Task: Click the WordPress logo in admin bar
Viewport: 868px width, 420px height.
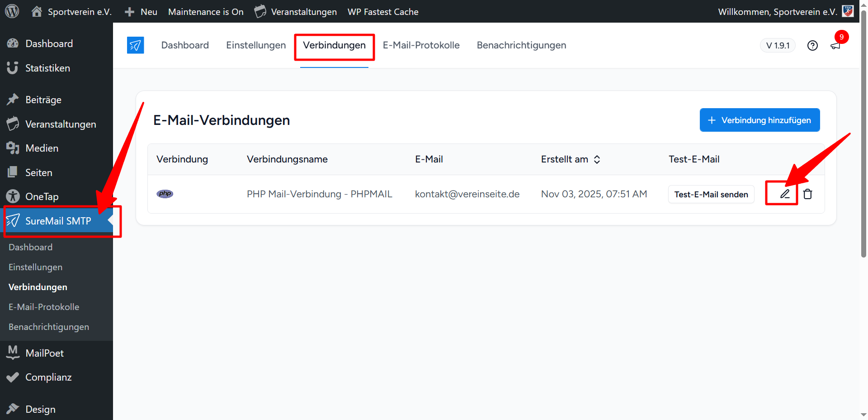Action: 12,11
